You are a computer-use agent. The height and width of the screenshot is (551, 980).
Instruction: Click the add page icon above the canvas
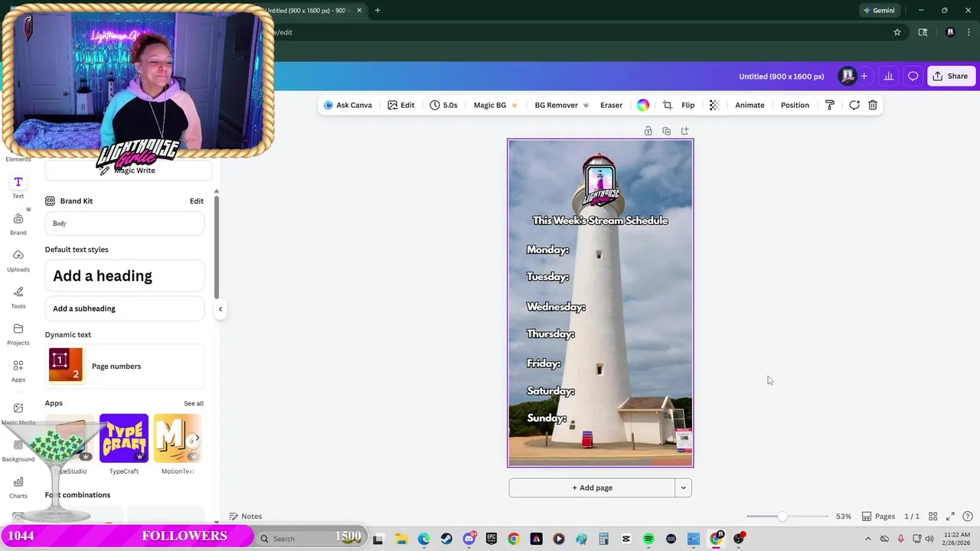684,131
